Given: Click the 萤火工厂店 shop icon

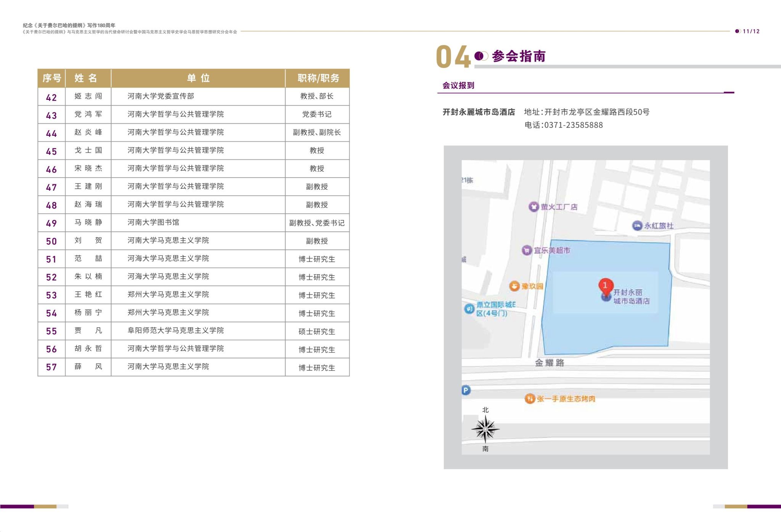Looking at the screenshot, I should click(533, 207).
